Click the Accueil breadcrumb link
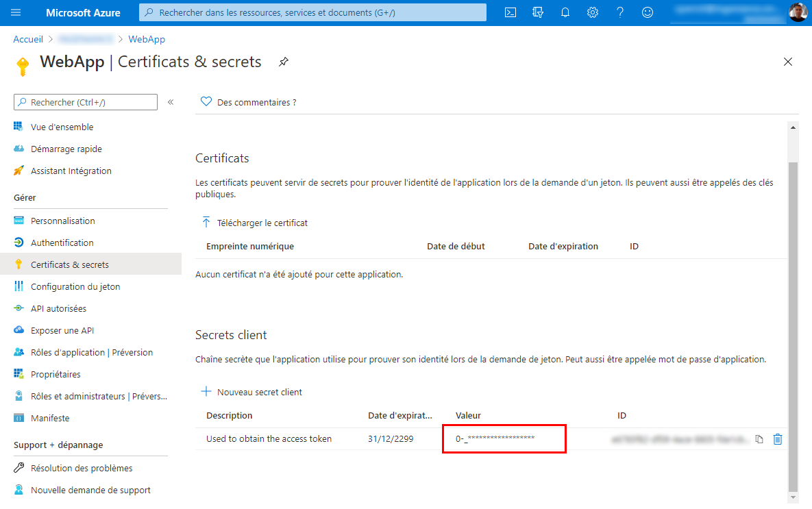 [28, 39]
